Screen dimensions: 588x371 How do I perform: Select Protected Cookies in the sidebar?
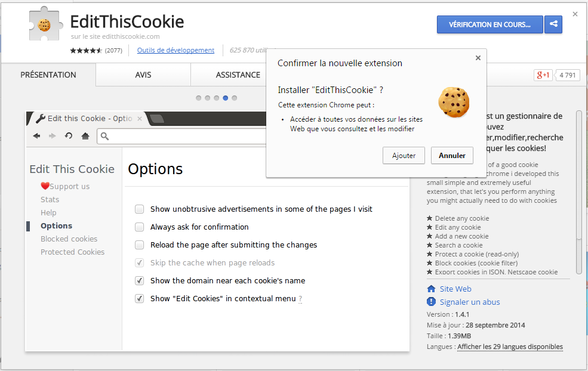[x=72, y=252]
